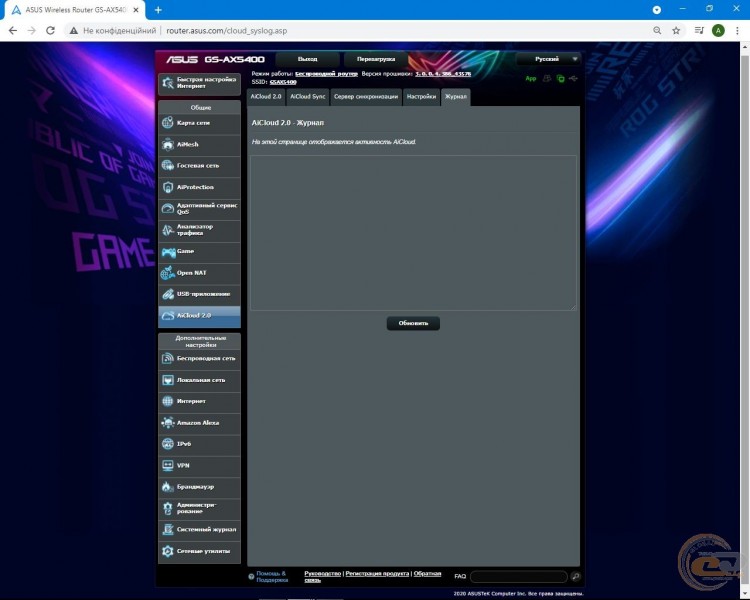The width and height of the screenshot is (750, 600).
Task: Focus the FAQ search input field
Action: (519, 577)
